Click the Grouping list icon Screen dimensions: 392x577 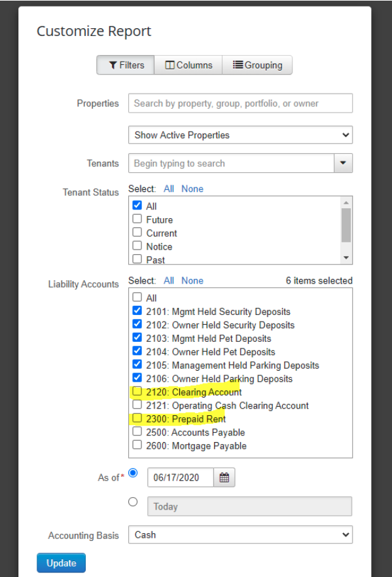[237, 65]
